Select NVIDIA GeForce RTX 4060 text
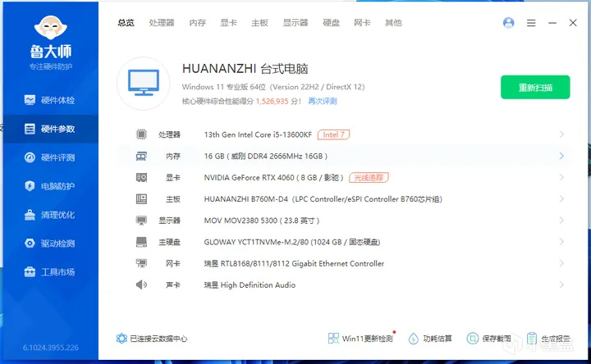 (x=249, y=177)
